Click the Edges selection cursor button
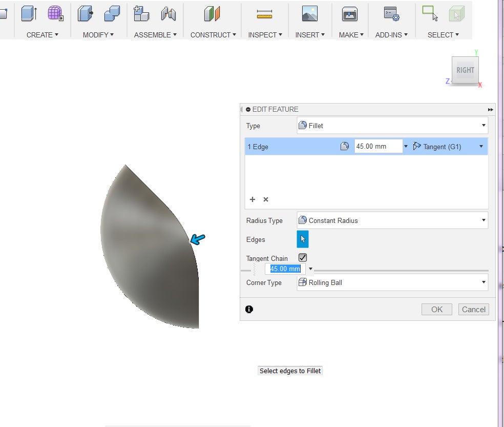The image size is (504, 427). click(303, 239)
